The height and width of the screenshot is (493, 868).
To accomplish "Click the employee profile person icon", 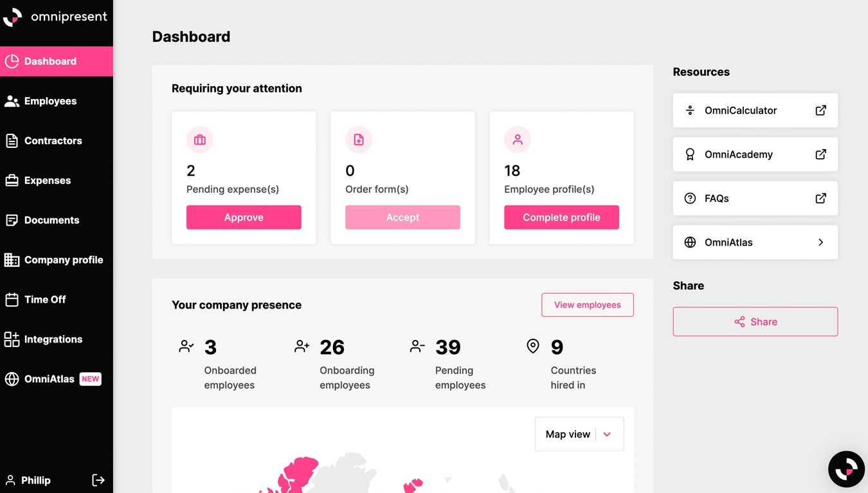I will (518, 139).
